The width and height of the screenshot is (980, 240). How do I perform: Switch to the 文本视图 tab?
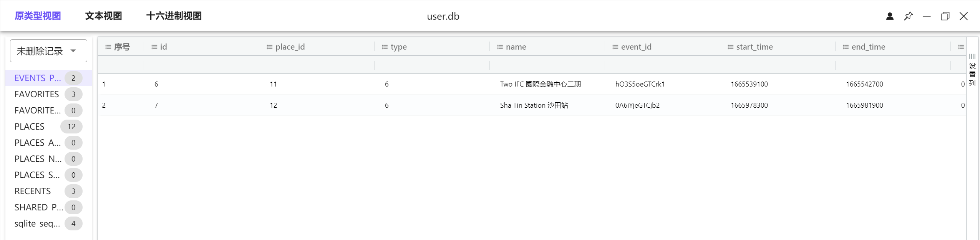103,16
